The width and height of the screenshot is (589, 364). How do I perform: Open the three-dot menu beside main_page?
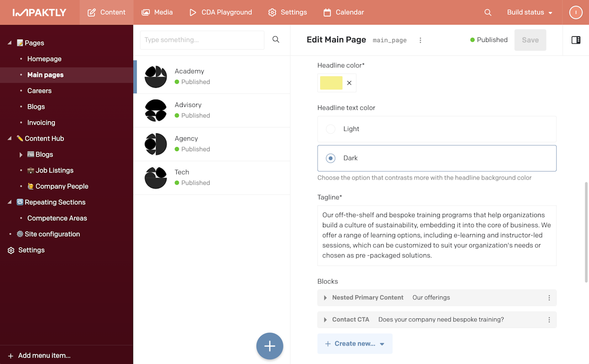(421, 40)
